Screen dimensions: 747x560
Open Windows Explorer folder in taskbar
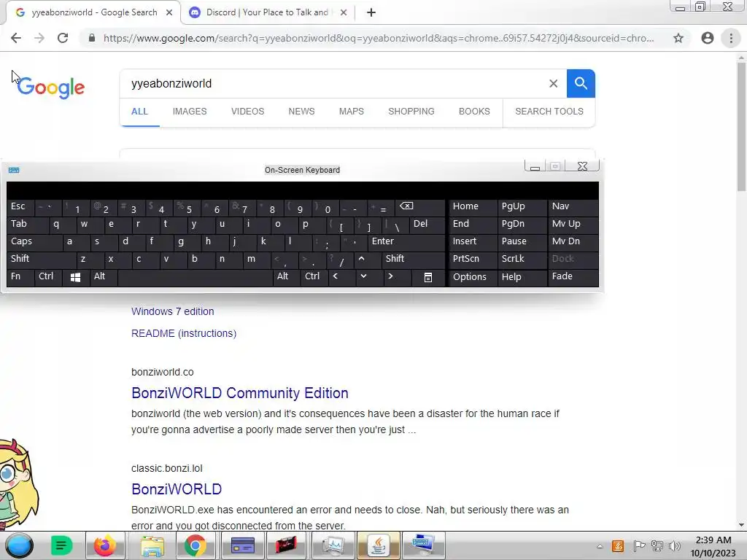tap(152, 545)
